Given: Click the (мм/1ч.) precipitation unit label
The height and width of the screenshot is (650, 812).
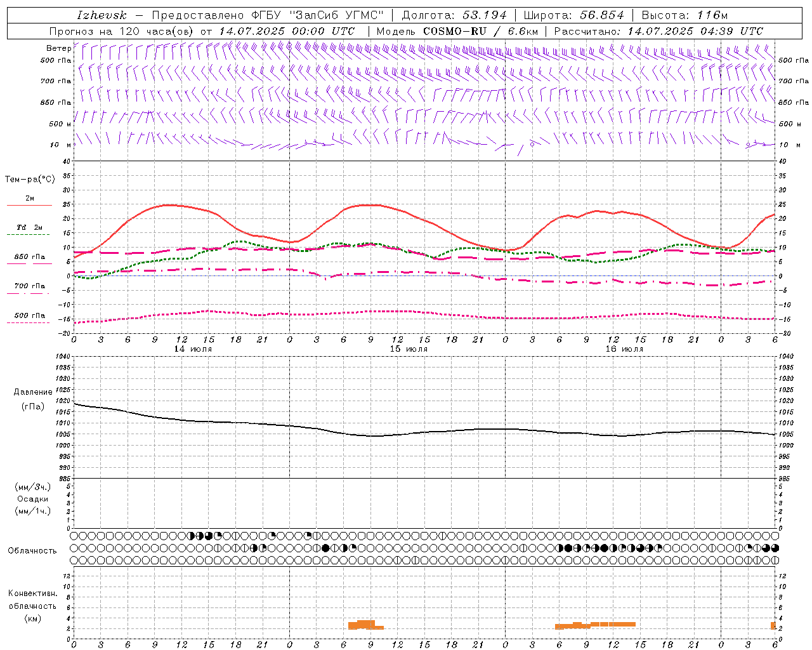Looking at the screenshot, I should coord(33,511).
